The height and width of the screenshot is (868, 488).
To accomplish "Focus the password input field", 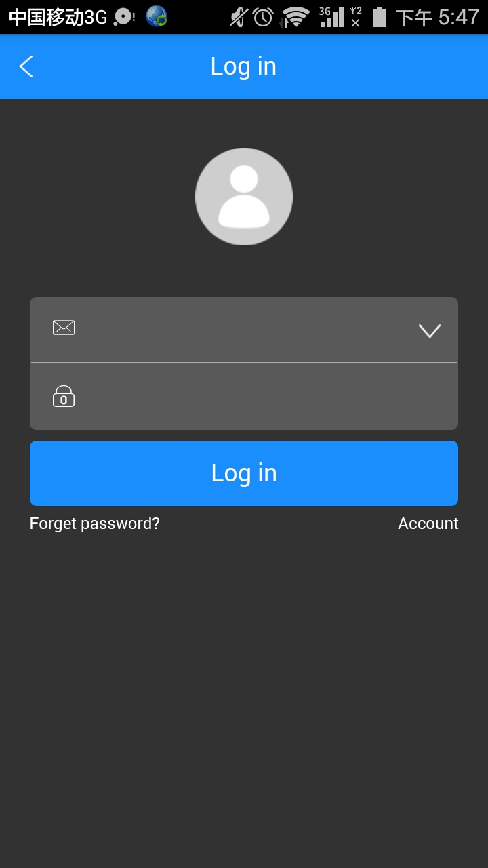I will pyautogui.click(x=244, y=397).
